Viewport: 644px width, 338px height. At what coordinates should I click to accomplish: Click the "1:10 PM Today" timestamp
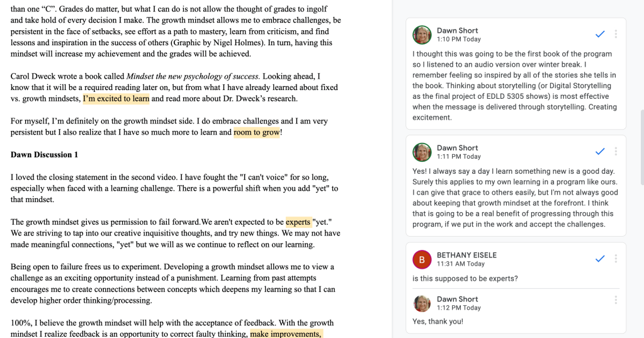point(459,39)
